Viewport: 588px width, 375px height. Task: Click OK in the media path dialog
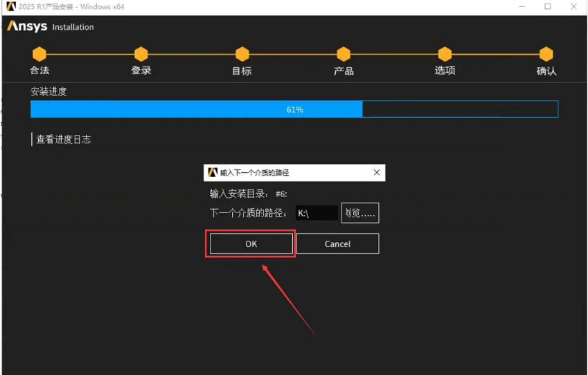tap(251, 244)
